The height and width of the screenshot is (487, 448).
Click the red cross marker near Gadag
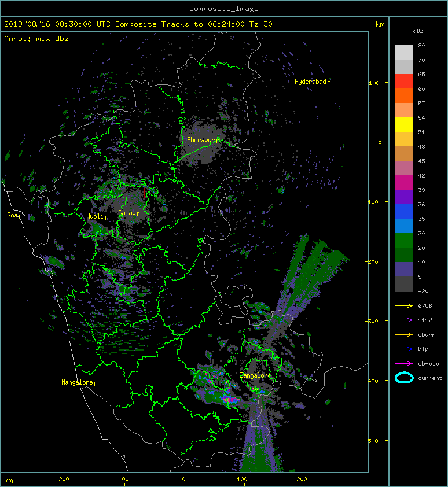144,193
